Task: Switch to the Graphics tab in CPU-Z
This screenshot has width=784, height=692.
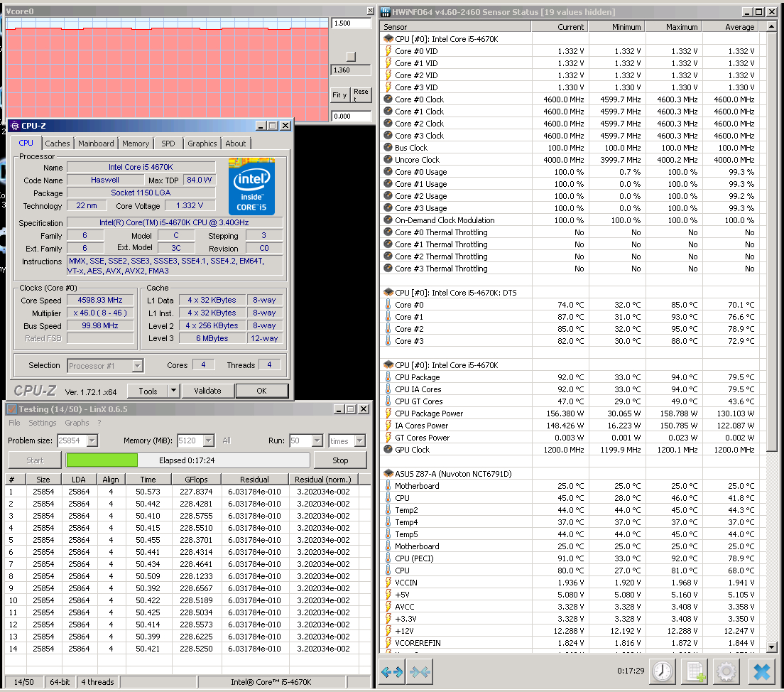Action: [202, 144]
